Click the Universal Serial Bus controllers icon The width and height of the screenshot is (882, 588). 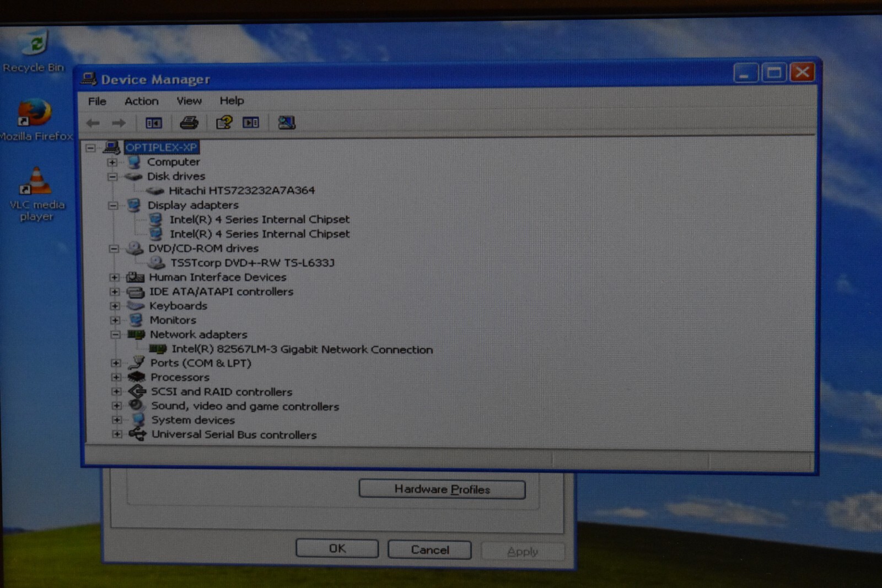click(x=138, y=435)
